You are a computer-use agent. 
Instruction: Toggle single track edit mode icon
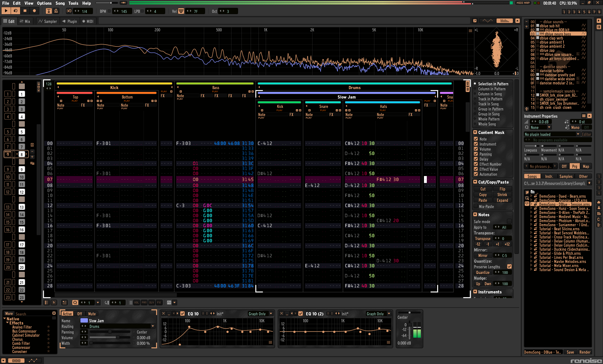pyautogui.click(x=46, y=302)
